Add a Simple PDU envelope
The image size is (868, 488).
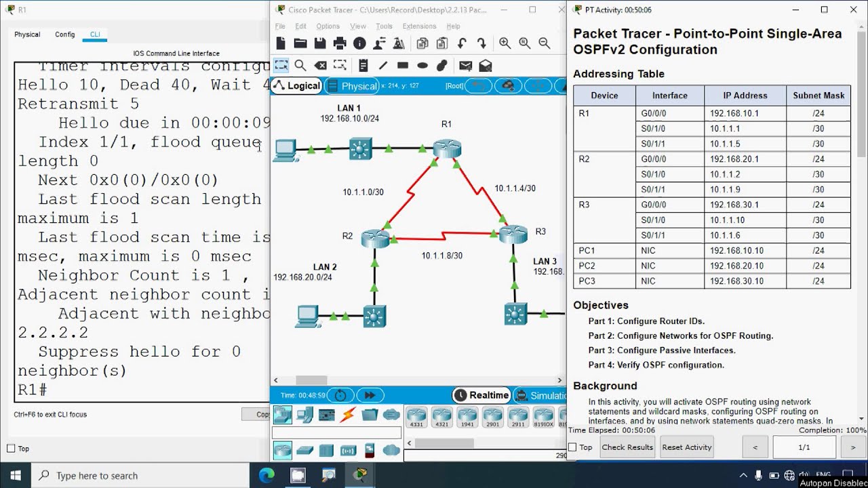click(465, 66)
